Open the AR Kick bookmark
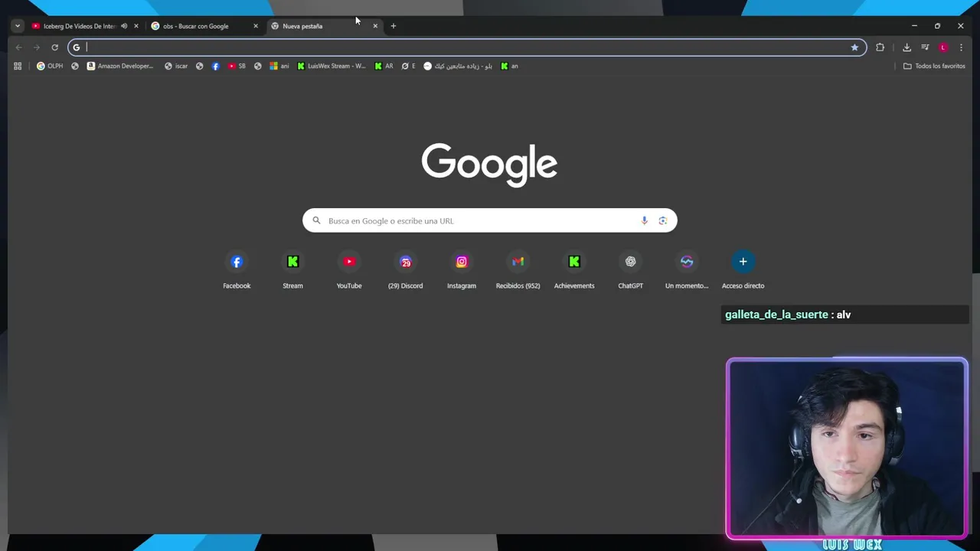Image resolution: width=980 pixels, height=551 pixels. pos(384,66)
